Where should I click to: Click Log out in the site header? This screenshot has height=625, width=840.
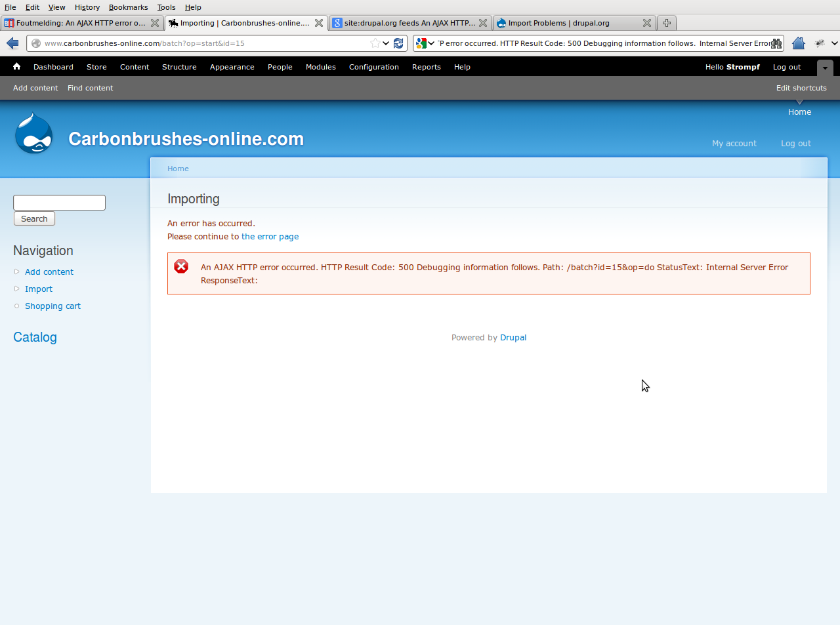click(x=796, y=144)
